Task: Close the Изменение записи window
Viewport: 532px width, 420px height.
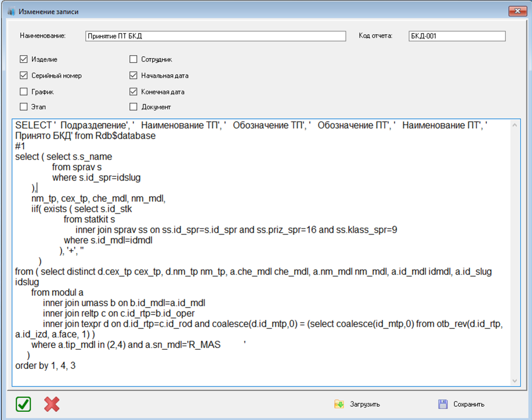Action: 513,11
